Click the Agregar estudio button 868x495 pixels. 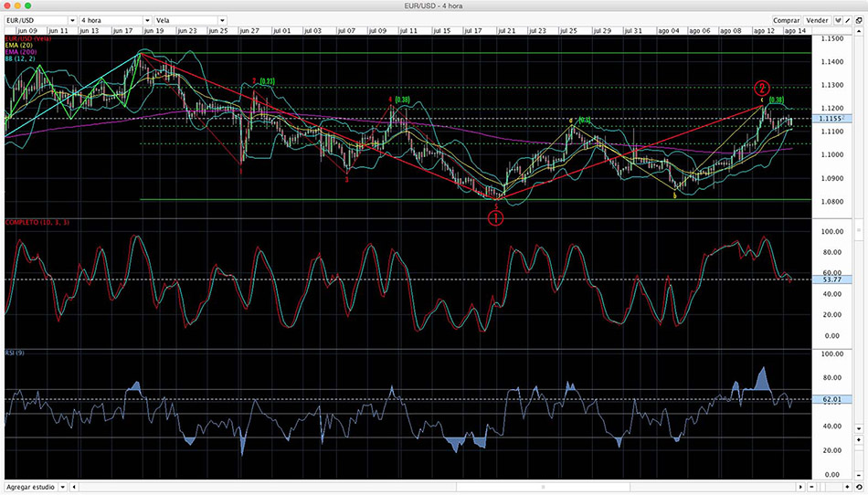pyautogui.click(x=31, y=488)
